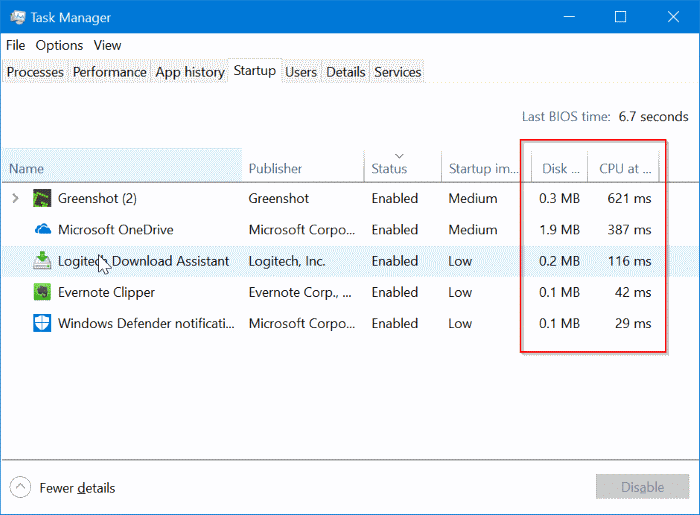The height and width of the screenshot is (515, 700).
Task: Select the Evernote Clipper row name
Action: pyautogui.click(x=106, y=292)
